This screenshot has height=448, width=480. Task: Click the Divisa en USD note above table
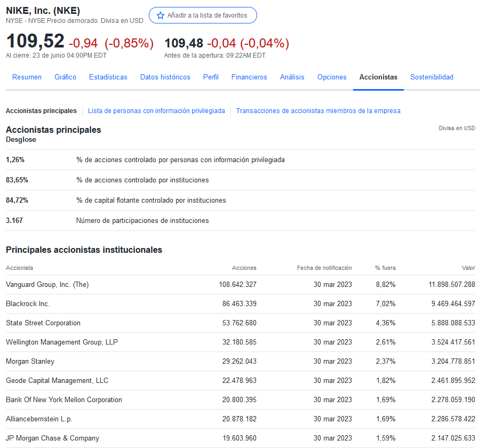coord(457,129)
